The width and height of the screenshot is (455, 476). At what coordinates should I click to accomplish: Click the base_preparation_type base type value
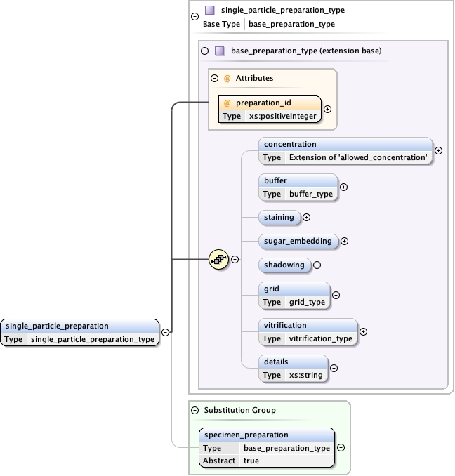point(291,24)
